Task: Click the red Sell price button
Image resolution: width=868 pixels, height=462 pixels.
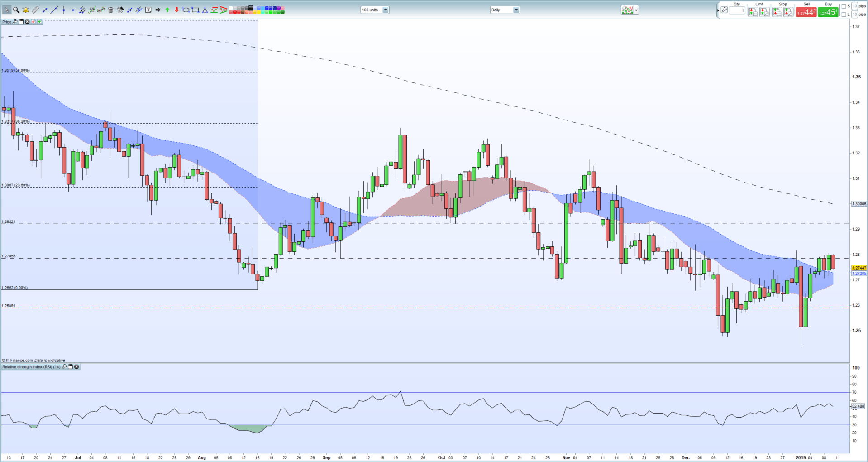Action: point(806,12)
